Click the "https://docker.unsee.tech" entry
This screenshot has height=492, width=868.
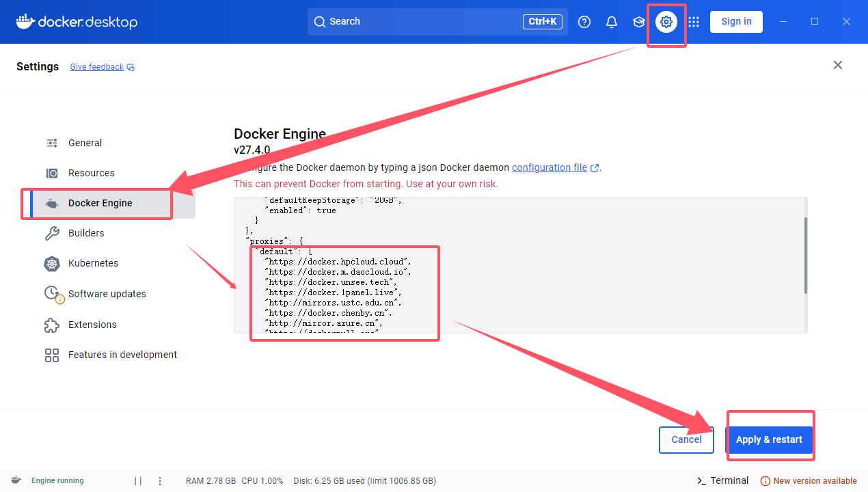tap(331, 282)
